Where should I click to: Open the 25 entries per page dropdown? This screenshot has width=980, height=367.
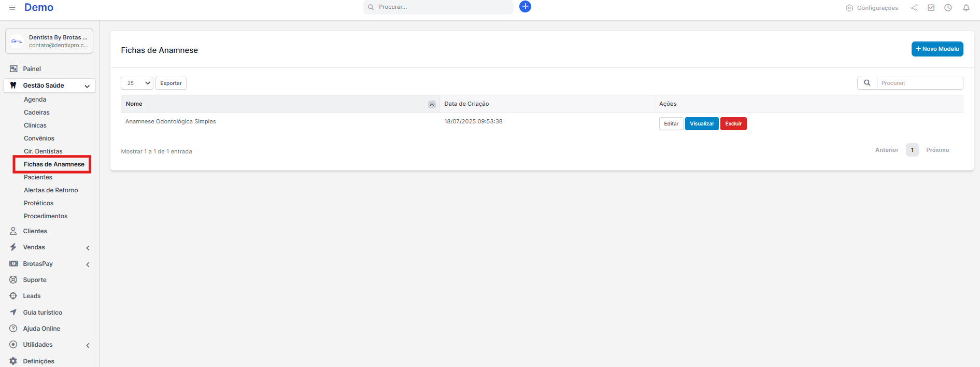pyautogui.click(x=137, y=83)
